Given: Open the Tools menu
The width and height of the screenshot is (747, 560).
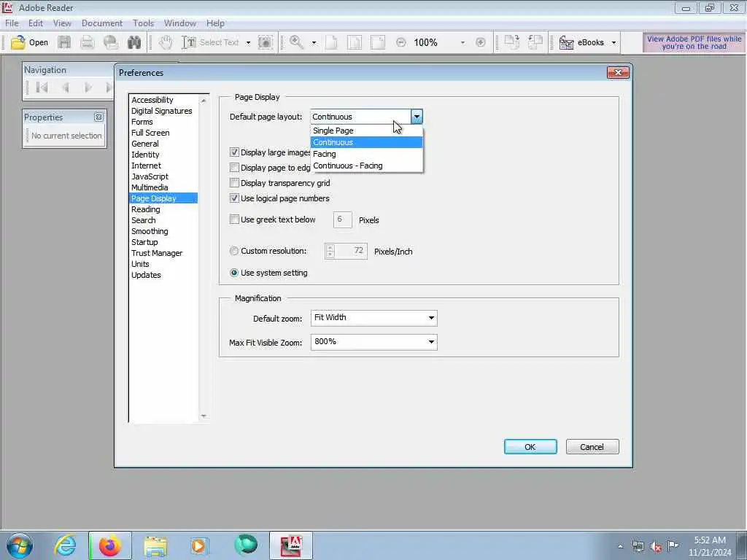Looking at the screenshot, I should pos(144,23).
